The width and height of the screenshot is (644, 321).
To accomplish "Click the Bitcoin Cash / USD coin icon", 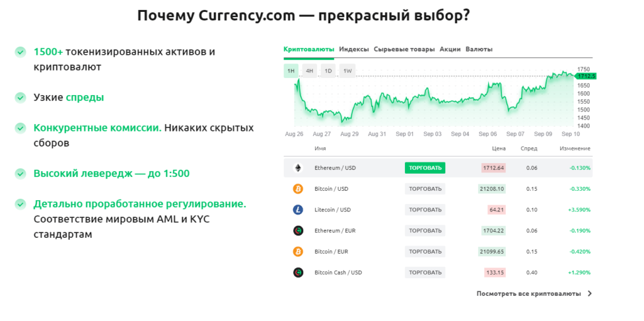I will (x=297, y=273).
